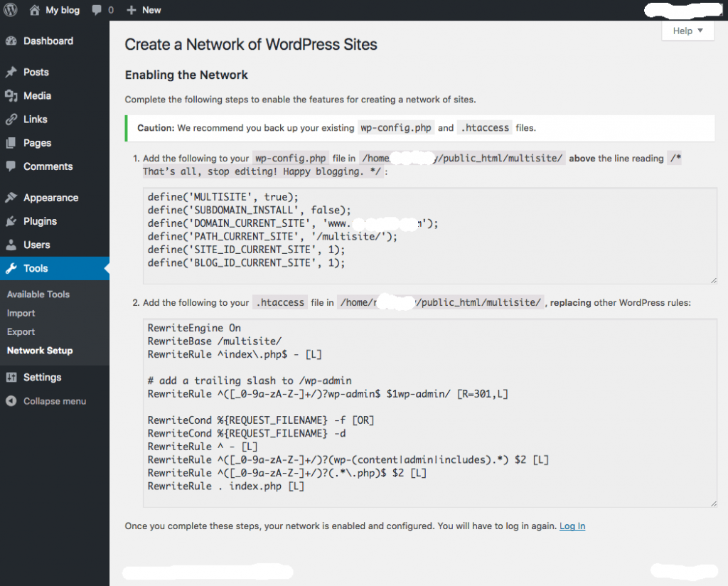
Task: Click the Collapse menu arrow icon
Action: [11, 400]
